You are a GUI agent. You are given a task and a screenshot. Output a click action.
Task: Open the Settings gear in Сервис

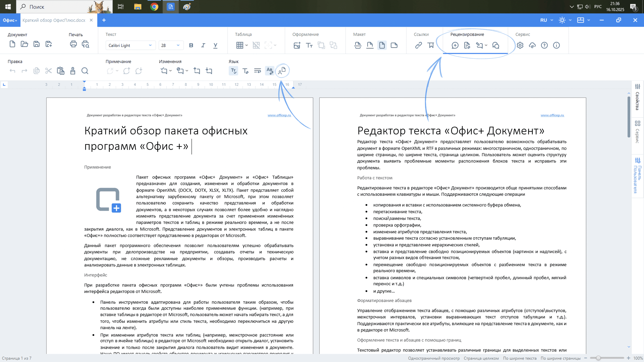[520, 45]
